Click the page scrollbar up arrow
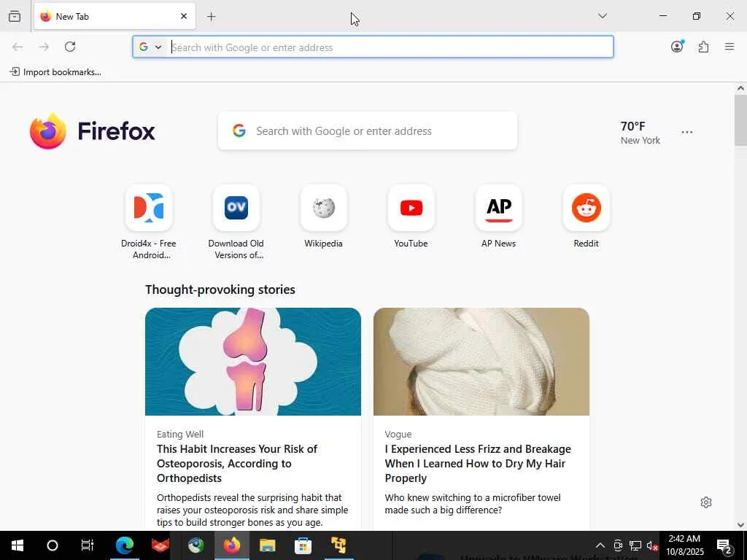Viewport: 747px width, 560px height. tap(740, 88)
